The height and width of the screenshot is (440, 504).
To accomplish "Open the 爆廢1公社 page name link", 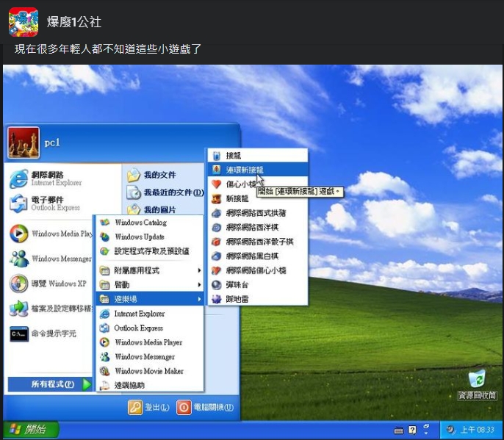I will pos(74,22).
